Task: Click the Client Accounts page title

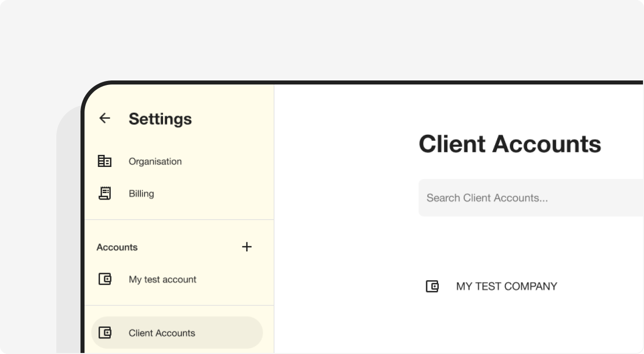Action: (x=510, y=144)
